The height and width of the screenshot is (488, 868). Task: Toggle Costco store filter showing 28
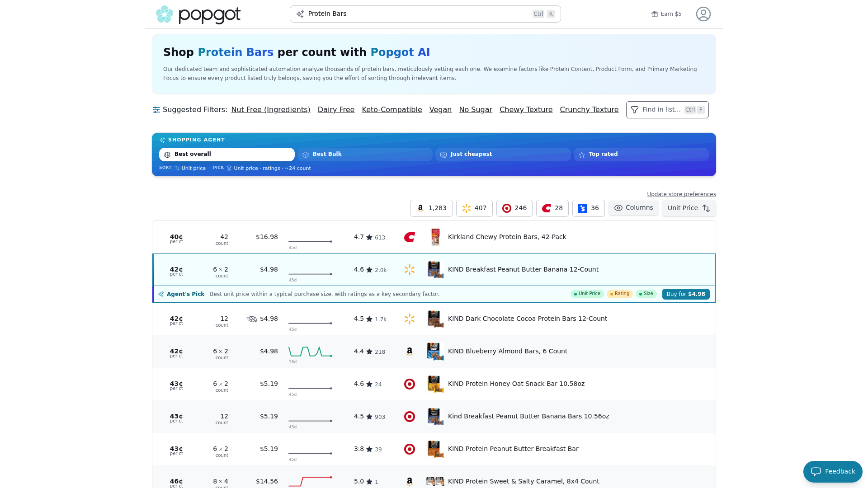tap(552, 208)
